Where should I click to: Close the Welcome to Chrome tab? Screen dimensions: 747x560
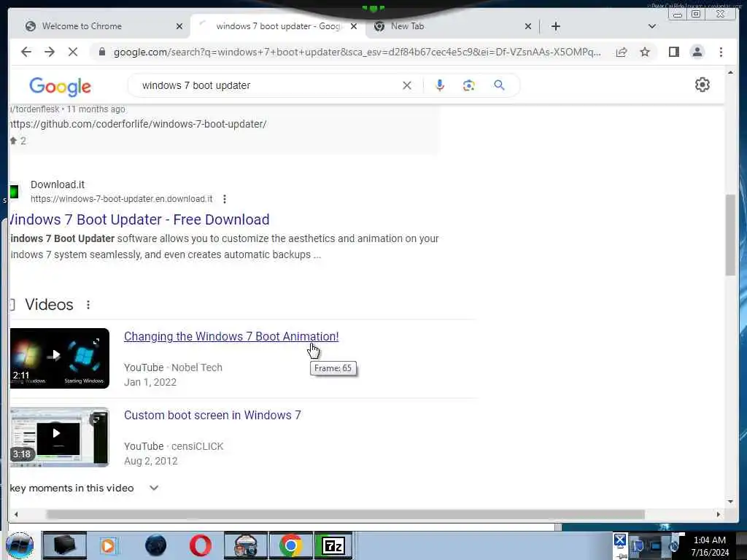(x=179, y=26)
